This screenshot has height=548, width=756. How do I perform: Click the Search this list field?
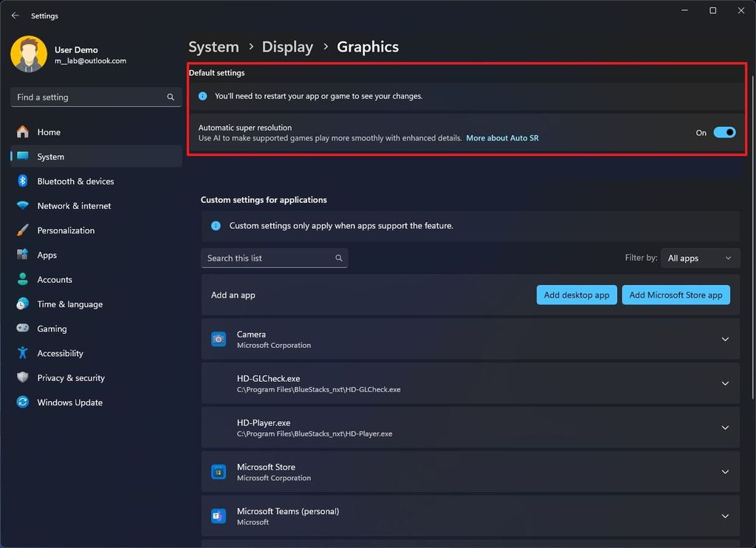click(274, 258)
